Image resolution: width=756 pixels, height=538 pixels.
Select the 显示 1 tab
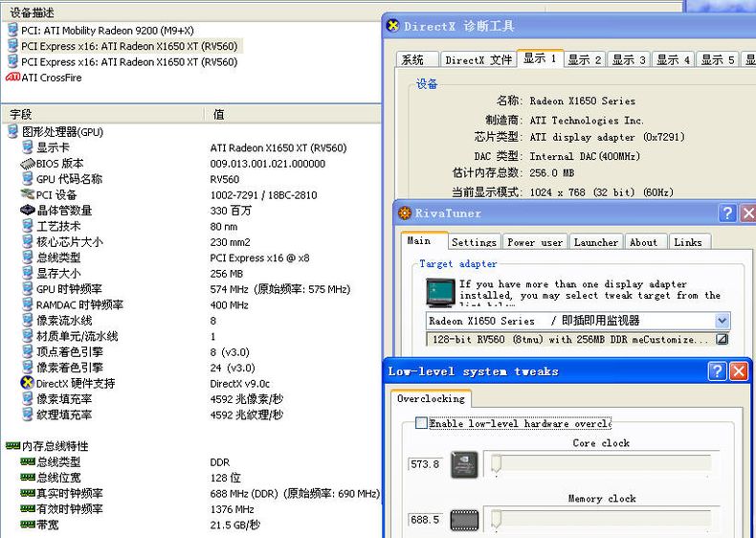tap(540, 58)
